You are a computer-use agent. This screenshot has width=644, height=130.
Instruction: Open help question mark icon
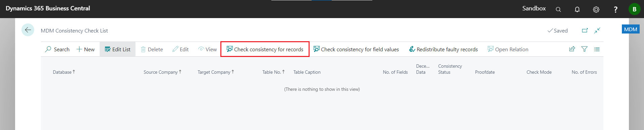coord(615,9)
